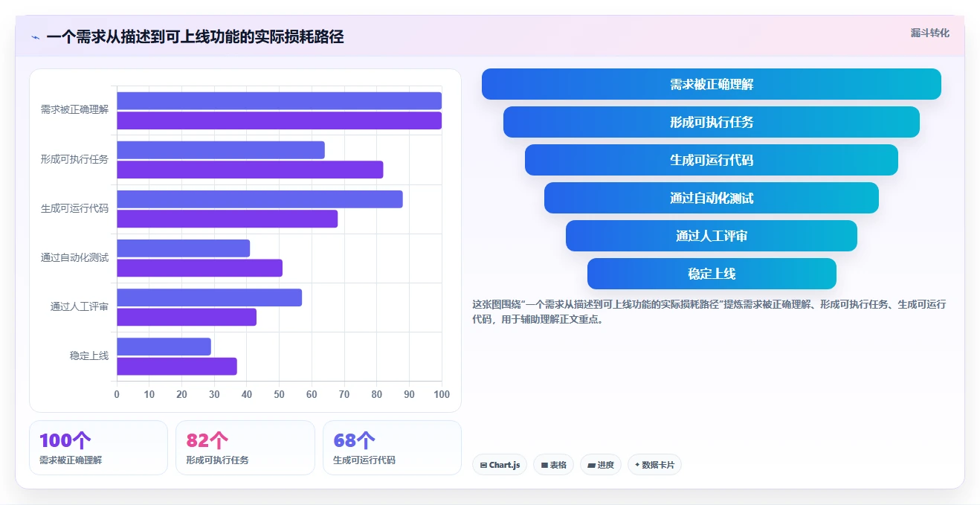Click the x-axis tick label 30
The image size is (980, 505).
[214, 394]
